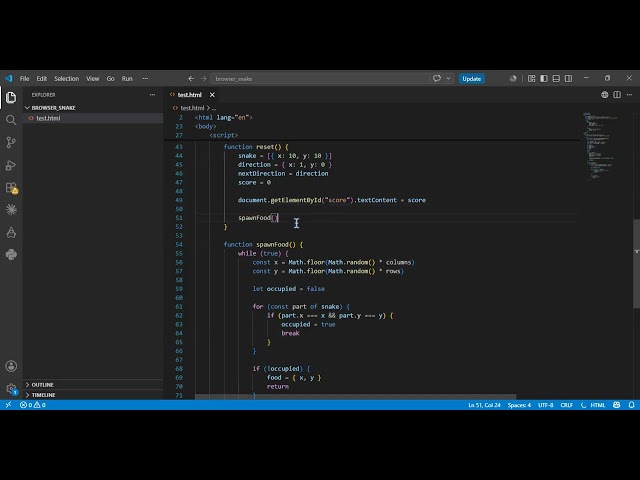Open the Selection menu

coord(67,78)
